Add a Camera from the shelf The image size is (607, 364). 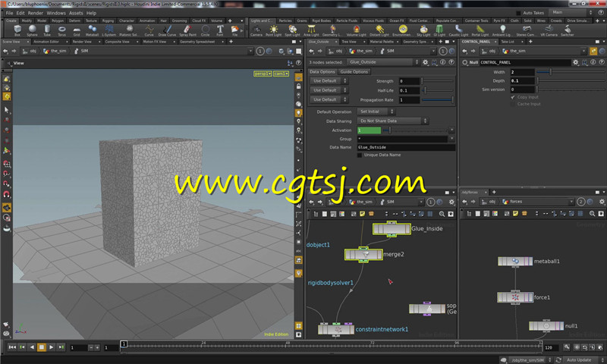(x=256, y=30)
